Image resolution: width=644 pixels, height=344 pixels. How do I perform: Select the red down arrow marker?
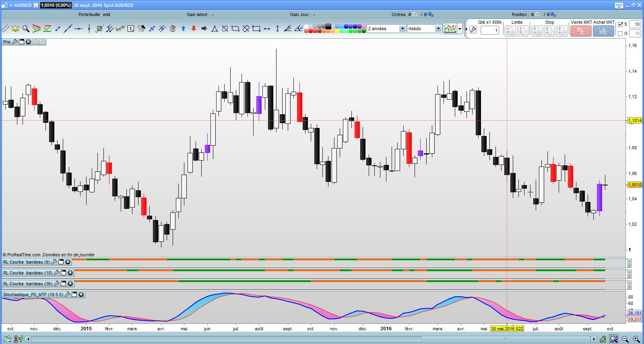click(x=194, y=29)
